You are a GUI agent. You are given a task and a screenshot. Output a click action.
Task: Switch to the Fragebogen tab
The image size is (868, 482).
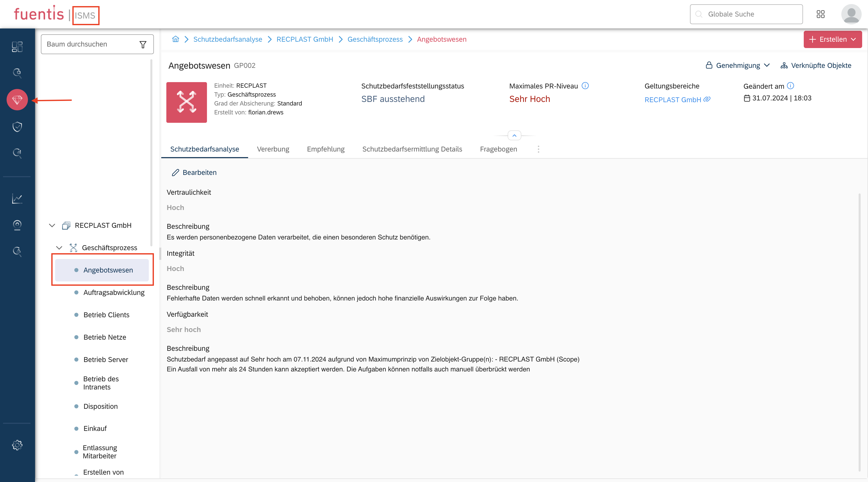pyautogui.click(x=498, y=149)
